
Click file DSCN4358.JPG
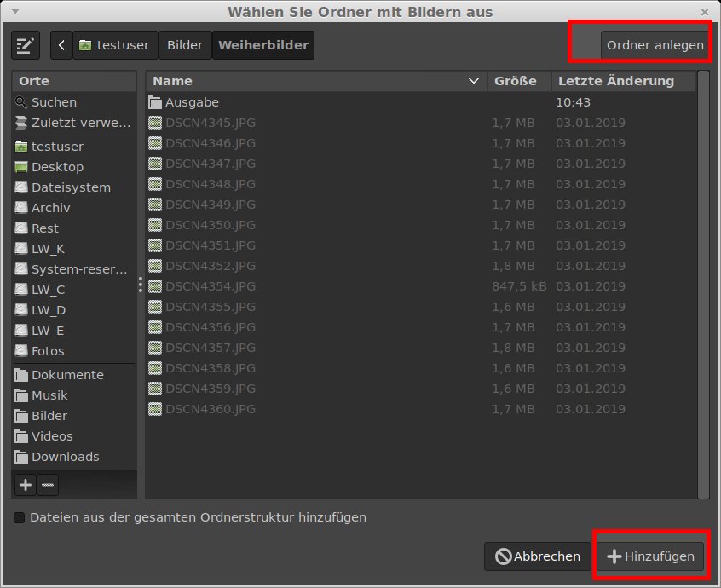(x=421, y=368)
